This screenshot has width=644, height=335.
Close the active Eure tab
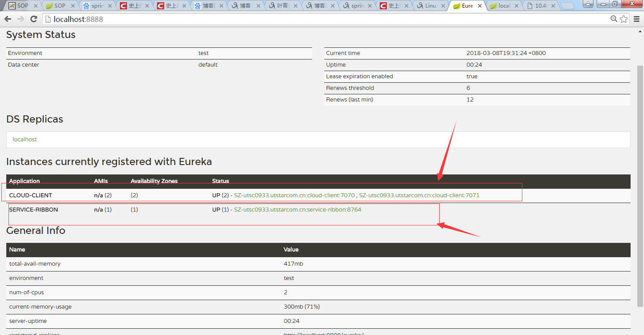pyautogui.click(x=480, y=6)
